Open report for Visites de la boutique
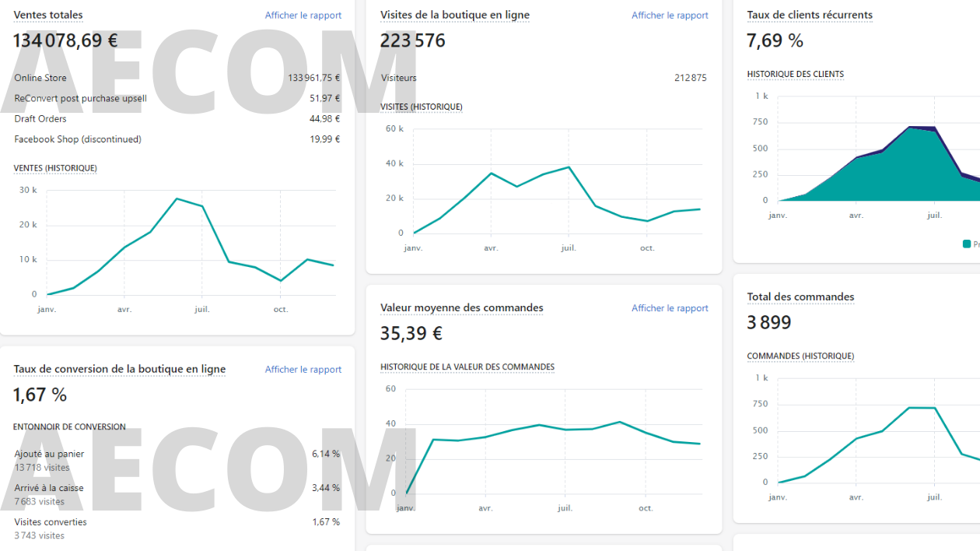The image size is (980, 551). pyautogui.click(x=670, y=16)
